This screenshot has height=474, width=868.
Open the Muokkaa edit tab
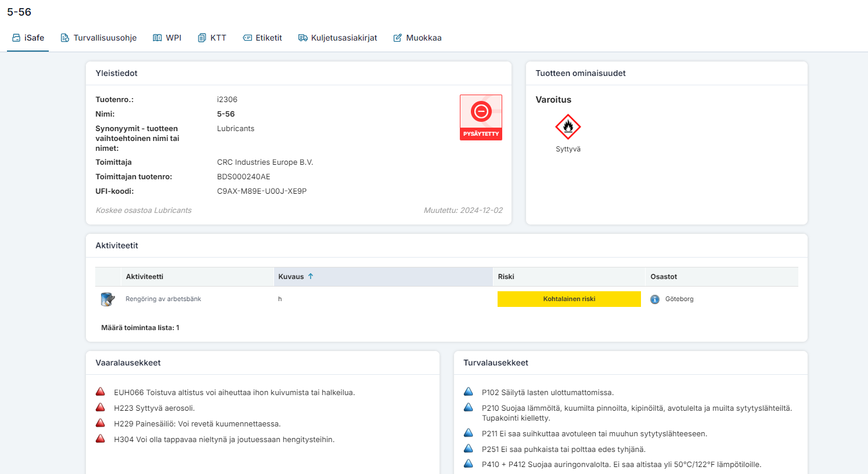[x=417, y=38]
